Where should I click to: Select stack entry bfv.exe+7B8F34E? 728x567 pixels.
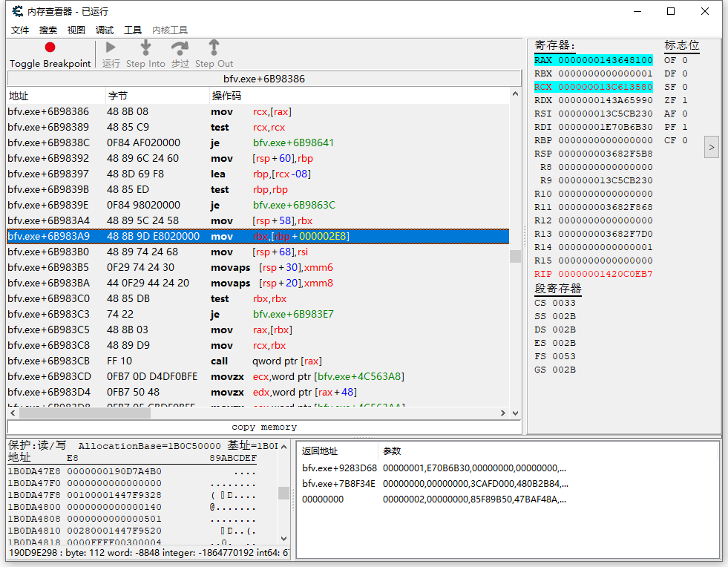338,484
